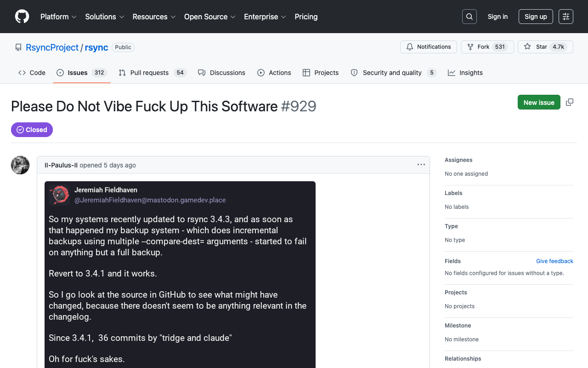Open the Pricing page link
This screenshot has height=368, width=588.
click(306, 17)
